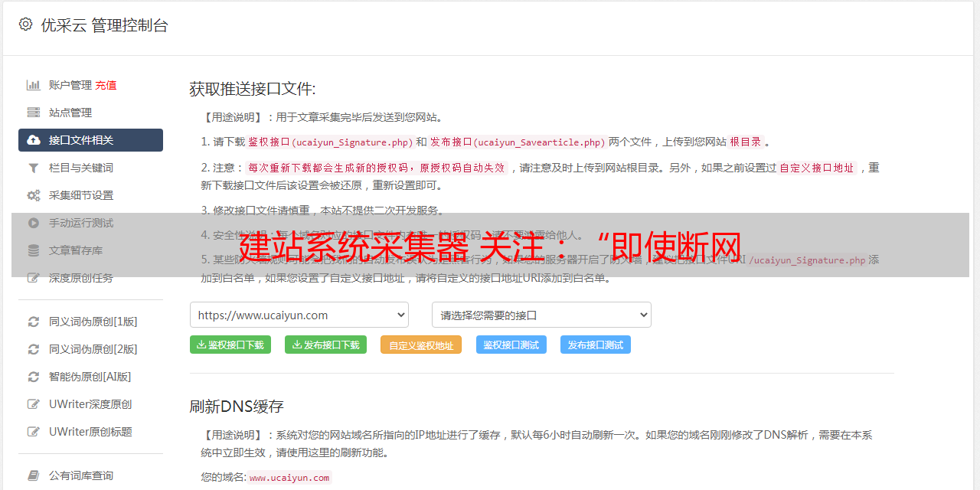Click the cloud upload icon for 接口文件相关

point(34,140)
